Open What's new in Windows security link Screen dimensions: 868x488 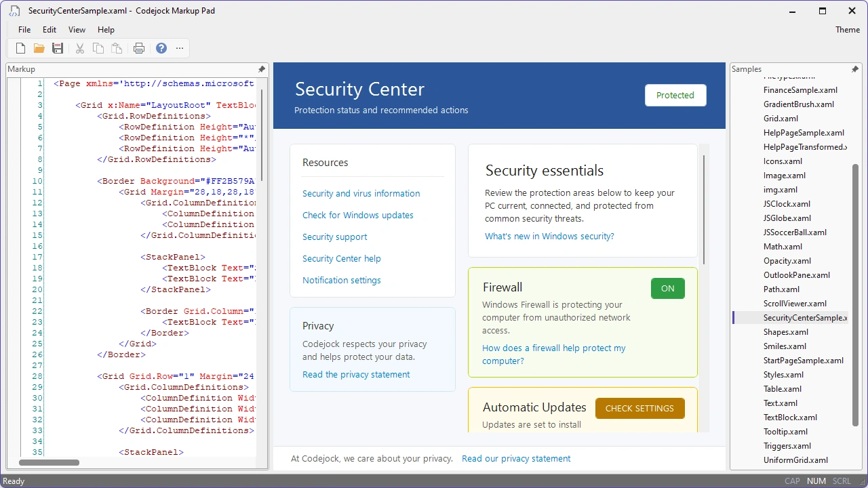(549, 237)
